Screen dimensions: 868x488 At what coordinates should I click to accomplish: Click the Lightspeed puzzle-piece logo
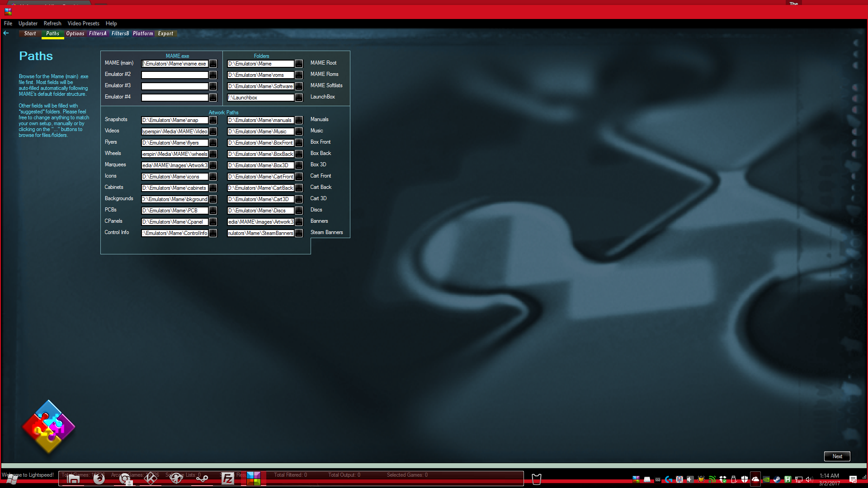click(49, 427)
